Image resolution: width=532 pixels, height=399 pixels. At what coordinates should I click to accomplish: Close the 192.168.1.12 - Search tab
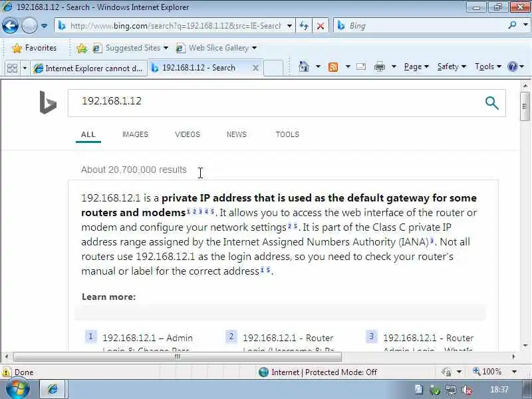(x=255, y=68)
